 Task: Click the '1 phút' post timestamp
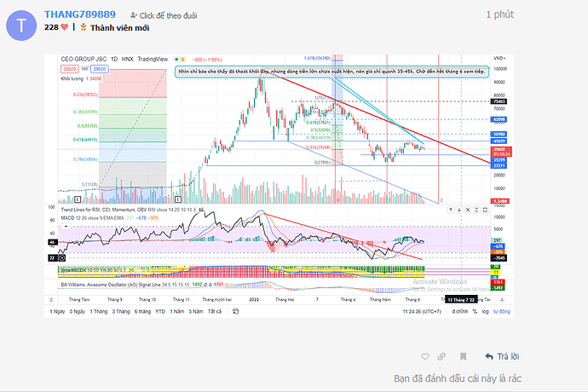pos(499,15)
